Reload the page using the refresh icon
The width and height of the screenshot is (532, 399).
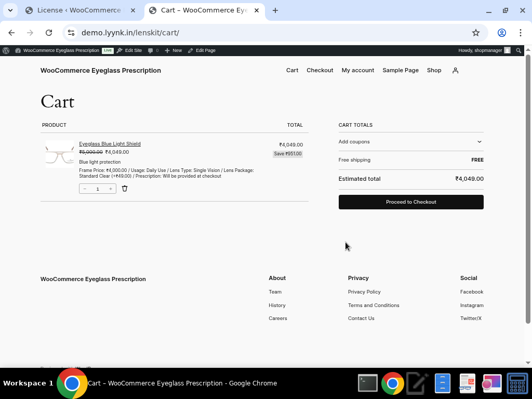tap(49, 33)
